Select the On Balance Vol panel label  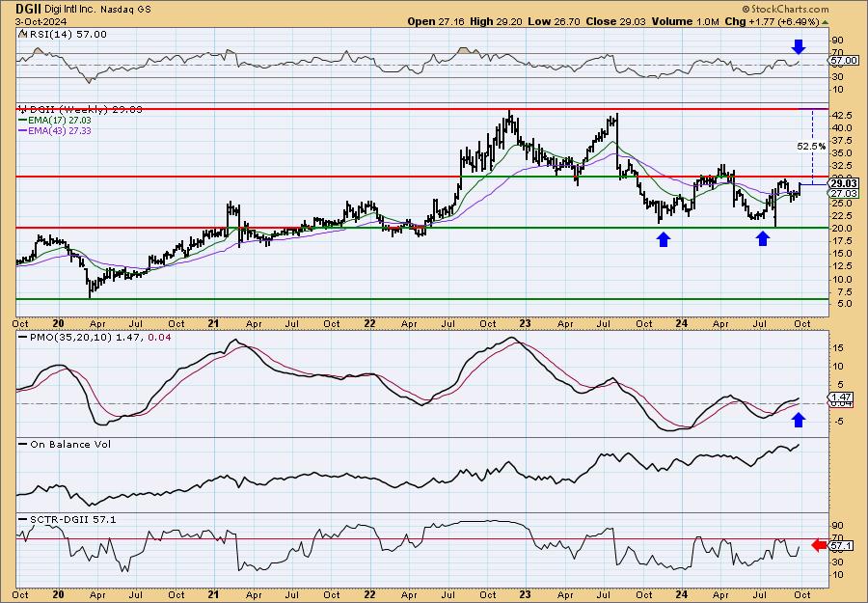[x=65, y=444]
